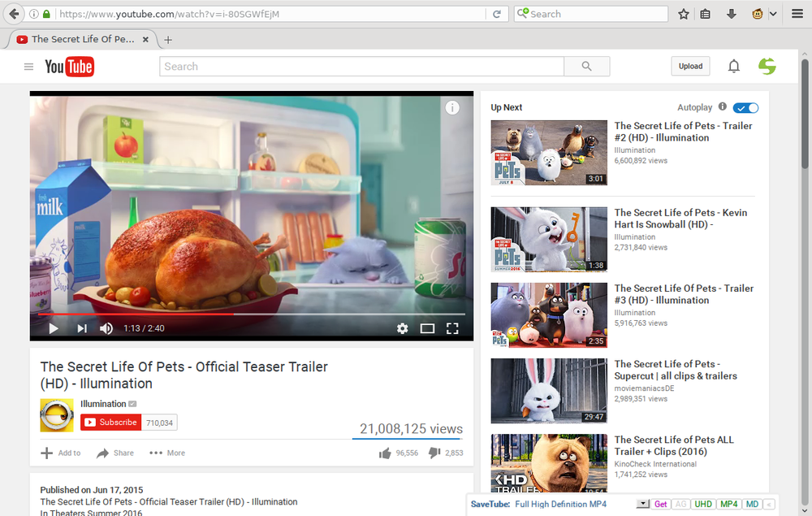Open the bookmarks list icon
812x516 pixels.
tap(706, 14)
